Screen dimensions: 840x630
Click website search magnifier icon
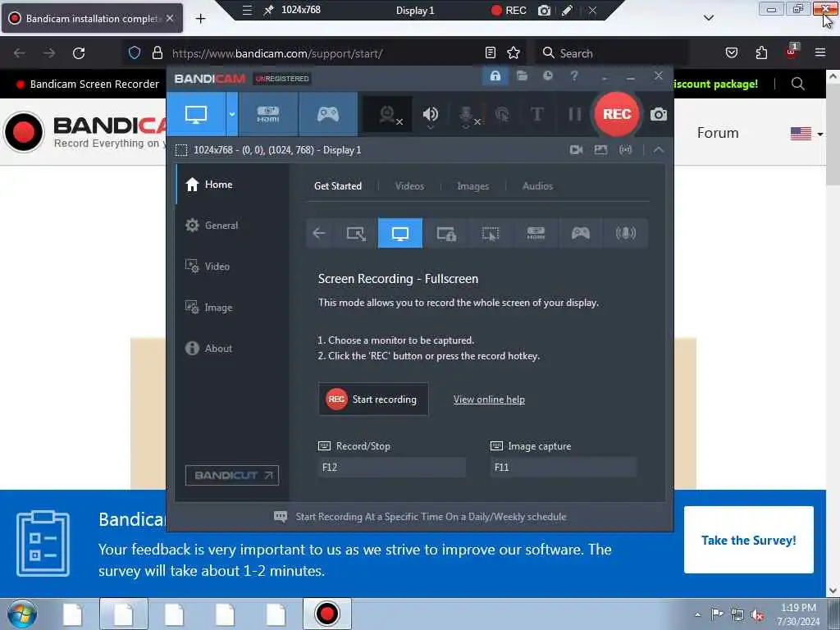(797, 84)
